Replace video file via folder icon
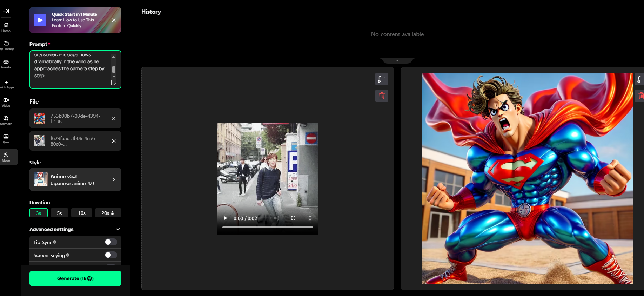Screen dimensions: 644x296 point(382,79)
